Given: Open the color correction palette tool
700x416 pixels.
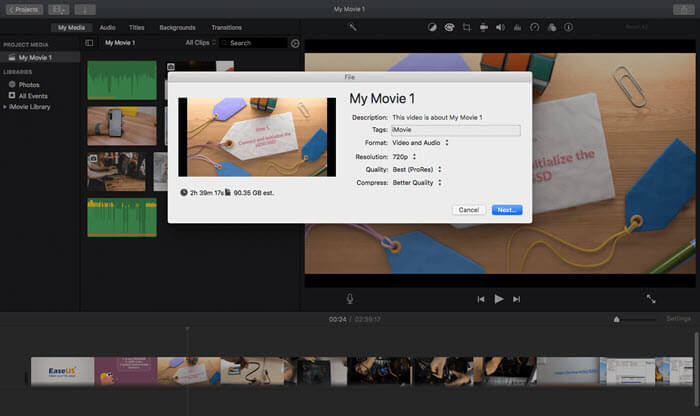Looking at the screenshot, I should tap(449, 27).
